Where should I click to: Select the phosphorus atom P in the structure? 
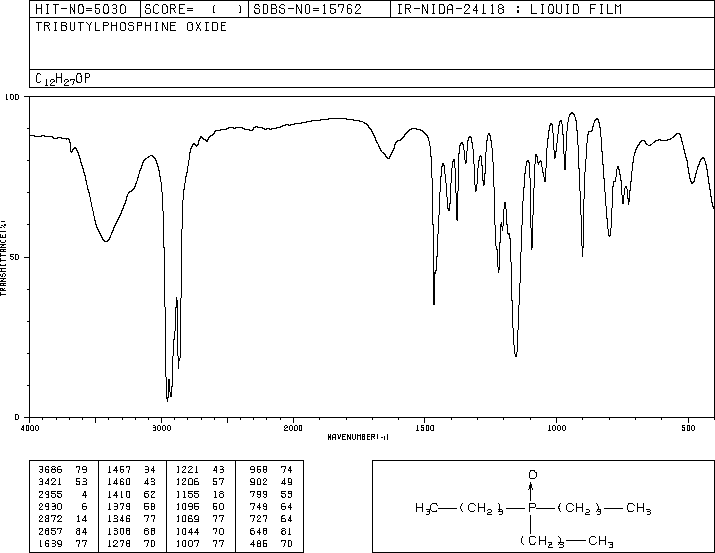pyautogui.click(x=531, y=507)
